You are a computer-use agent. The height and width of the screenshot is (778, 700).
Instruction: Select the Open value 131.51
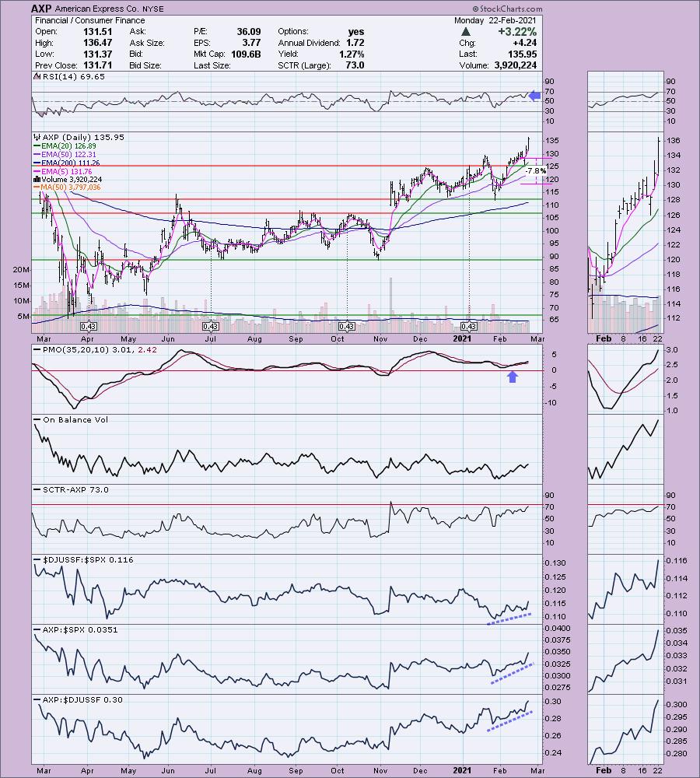tap(97, 31)
